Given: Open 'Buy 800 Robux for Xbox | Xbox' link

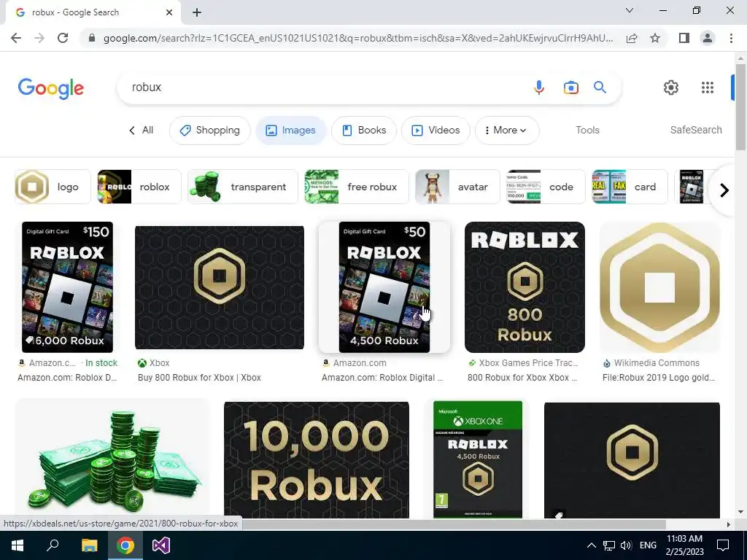Looking at the screenshot, I should pos(199,378).
